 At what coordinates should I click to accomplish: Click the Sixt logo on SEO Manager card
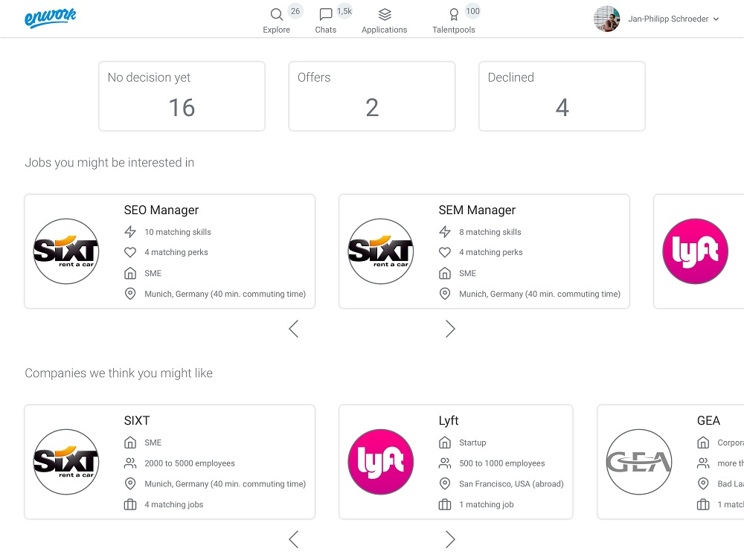[x=66, y=251]
